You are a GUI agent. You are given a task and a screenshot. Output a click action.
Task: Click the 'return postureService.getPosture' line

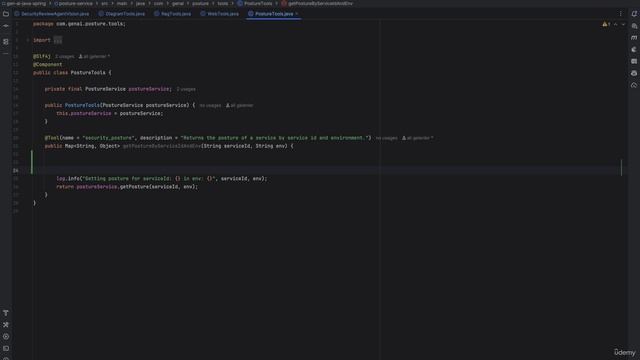[x=127, y=187]
